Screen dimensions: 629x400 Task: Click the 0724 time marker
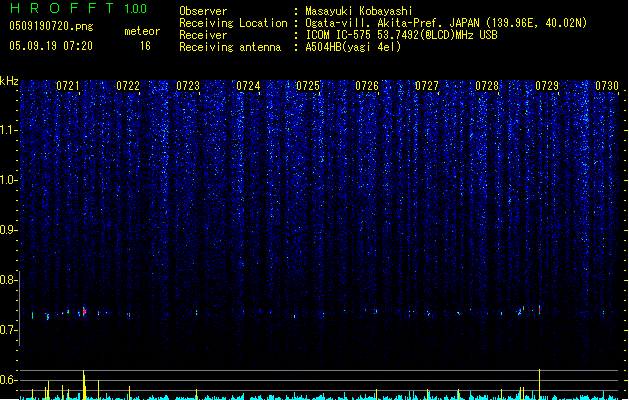pos(248,86)
